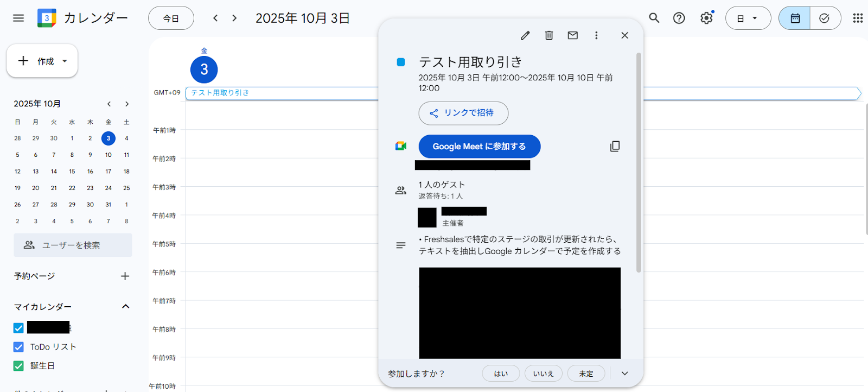Click リンクで招待 button
Screen dimensions: 868x392
pyautogui.click(x=463, y=113)
